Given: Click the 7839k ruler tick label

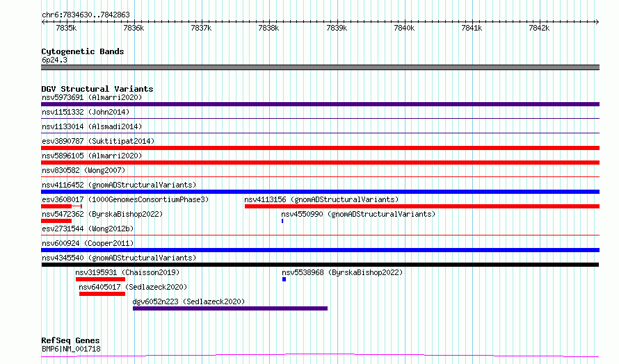Looking at the screenshot, I should [x=337, y=28].
